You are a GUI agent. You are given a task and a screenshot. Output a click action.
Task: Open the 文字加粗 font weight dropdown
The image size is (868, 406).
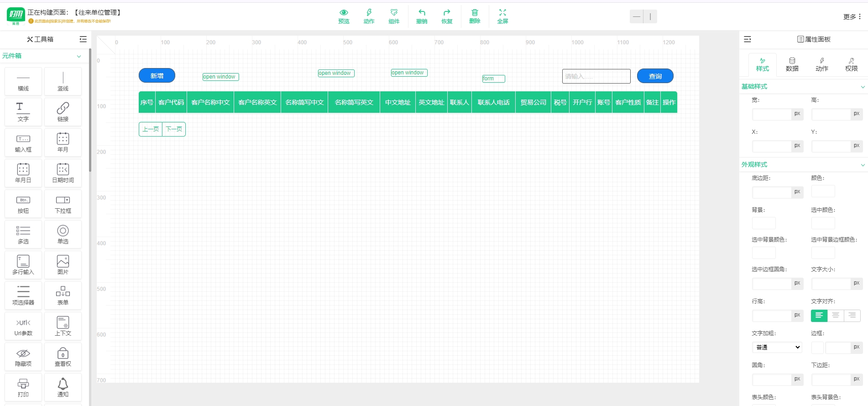pos(777,348)
